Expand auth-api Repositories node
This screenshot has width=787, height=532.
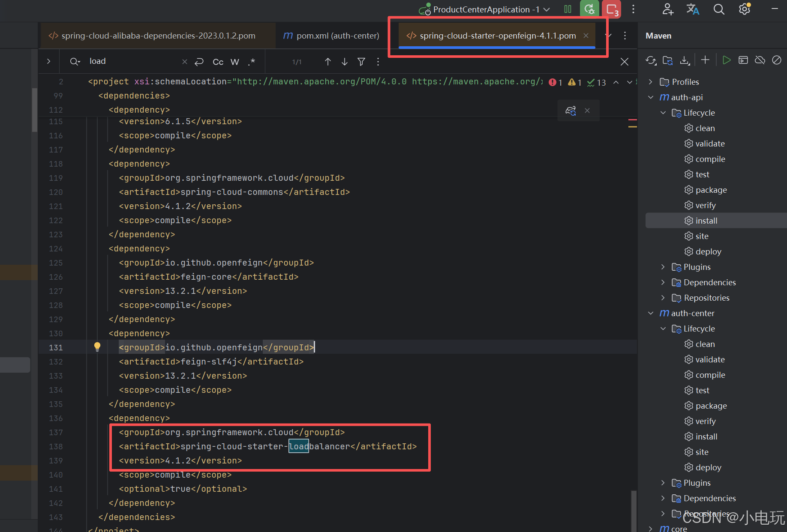click(x=663, y=298)
